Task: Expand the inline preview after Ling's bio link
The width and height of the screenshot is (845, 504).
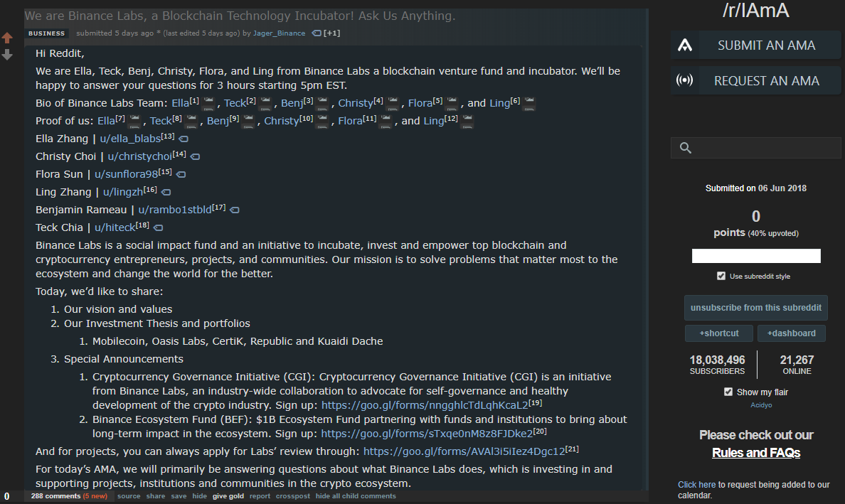Action: point(529,104)
